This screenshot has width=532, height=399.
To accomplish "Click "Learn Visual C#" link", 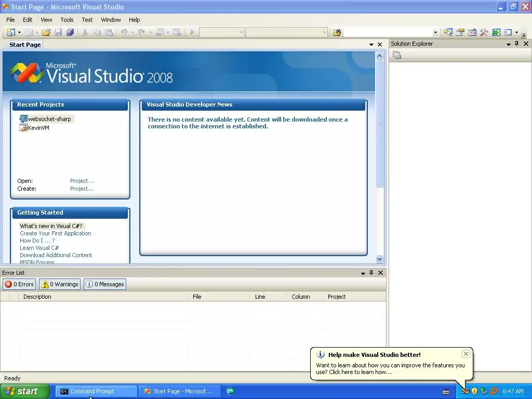I will click(39, 248).
